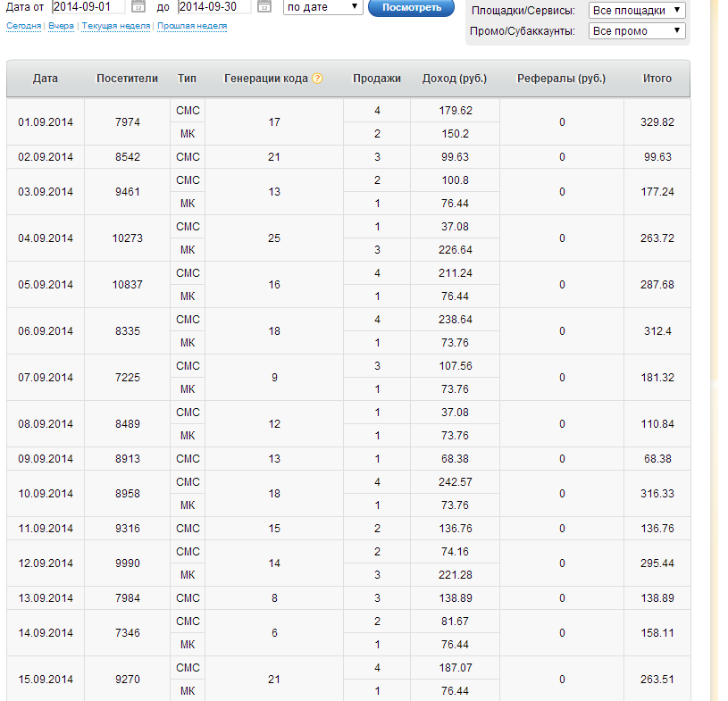
Task: Select date cell 07.09.2014
Action: click(46, 378)
